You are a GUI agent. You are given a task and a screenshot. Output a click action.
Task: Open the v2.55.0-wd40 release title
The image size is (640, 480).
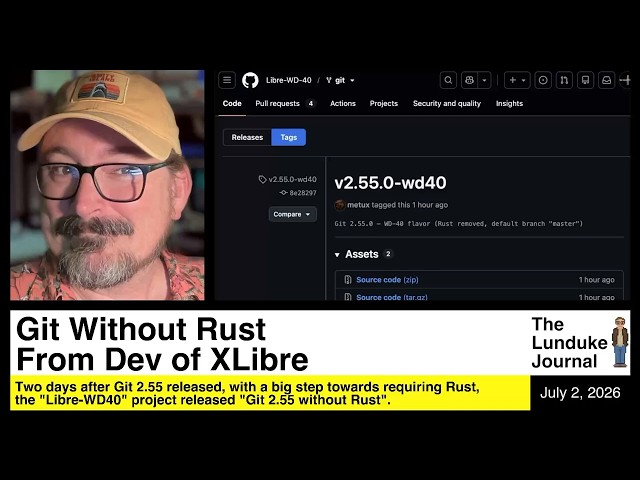coord(390,183)
